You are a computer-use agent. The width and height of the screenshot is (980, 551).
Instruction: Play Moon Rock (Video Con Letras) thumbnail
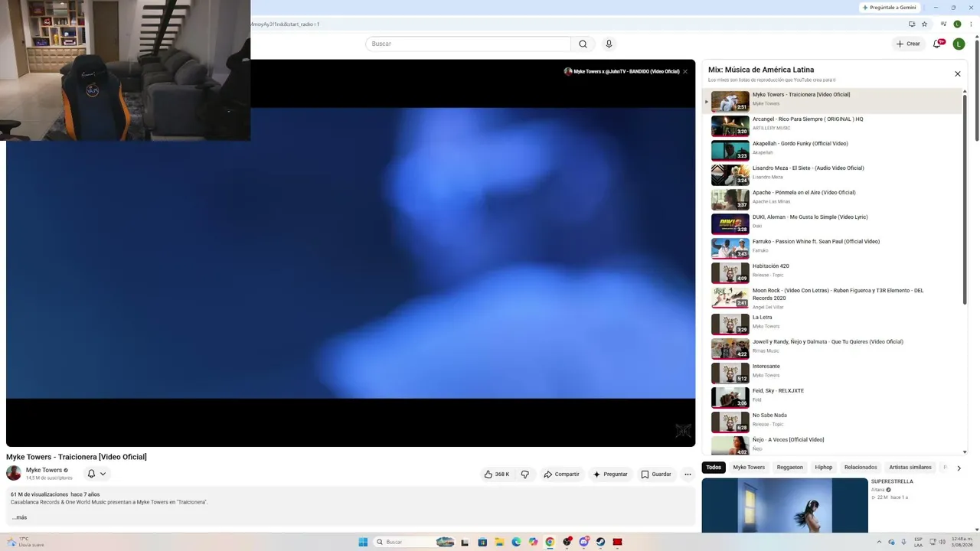[x=730, y=298]
